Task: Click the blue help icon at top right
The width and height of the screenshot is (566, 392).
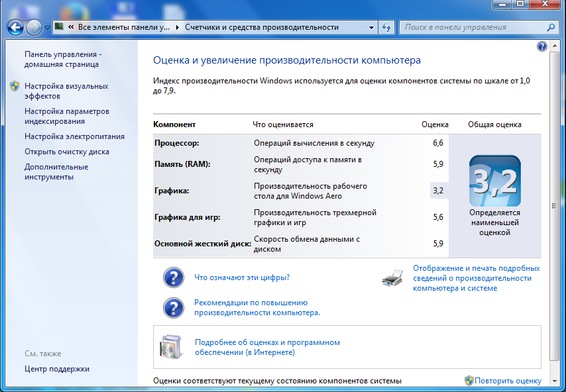Action: point(542,46)
